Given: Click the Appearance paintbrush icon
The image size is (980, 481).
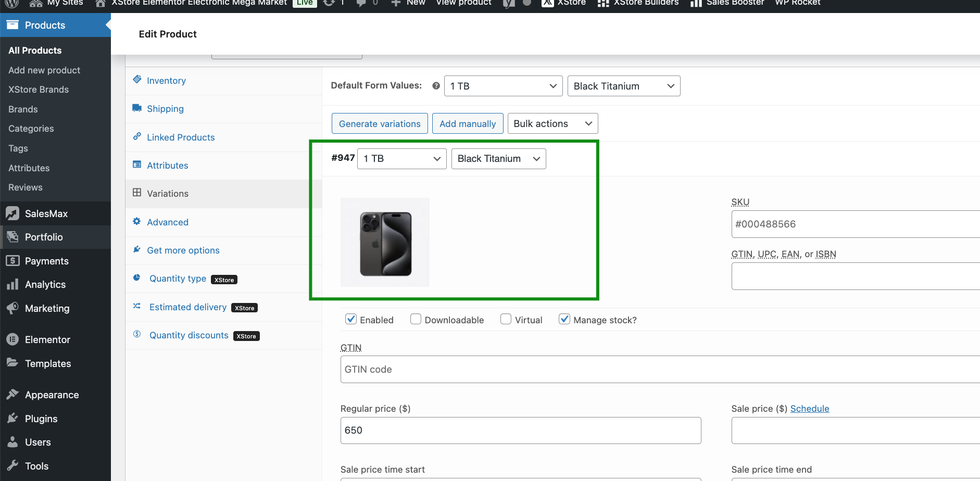Looking at the screenshot, I should pyautogui.click(x=12, y=395).
